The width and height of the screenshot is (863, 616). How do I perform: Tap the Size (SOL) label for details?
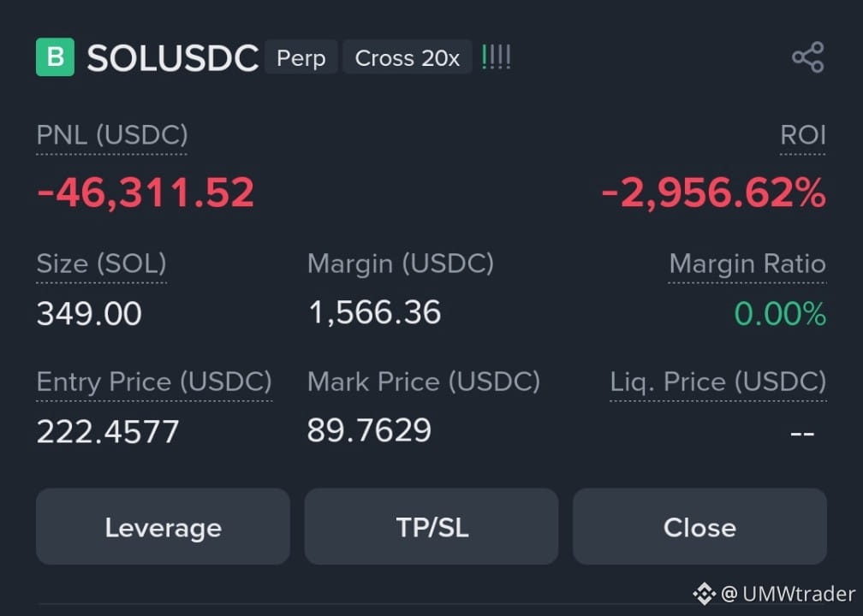point(101,264)
